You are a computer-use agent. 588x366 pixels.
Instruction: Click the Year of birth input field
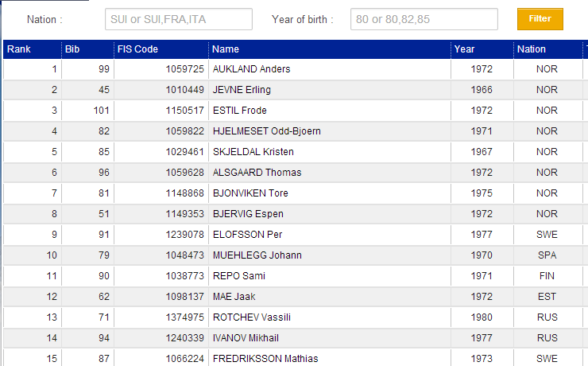click(x=424, y=19)
